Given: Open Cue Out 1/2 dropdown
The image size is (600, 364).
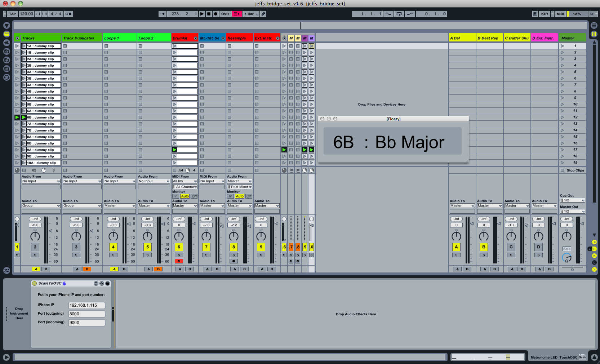Looking at the screenshot, I should [x=573, y=200].
